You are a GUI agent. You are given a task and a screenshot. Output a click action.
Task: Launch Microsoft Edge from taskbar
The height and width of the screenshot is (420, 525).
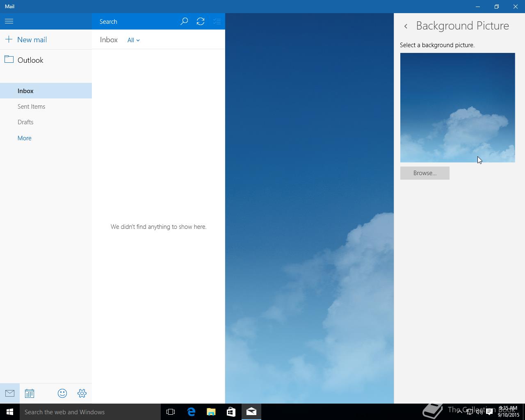[x=191, y=412]
